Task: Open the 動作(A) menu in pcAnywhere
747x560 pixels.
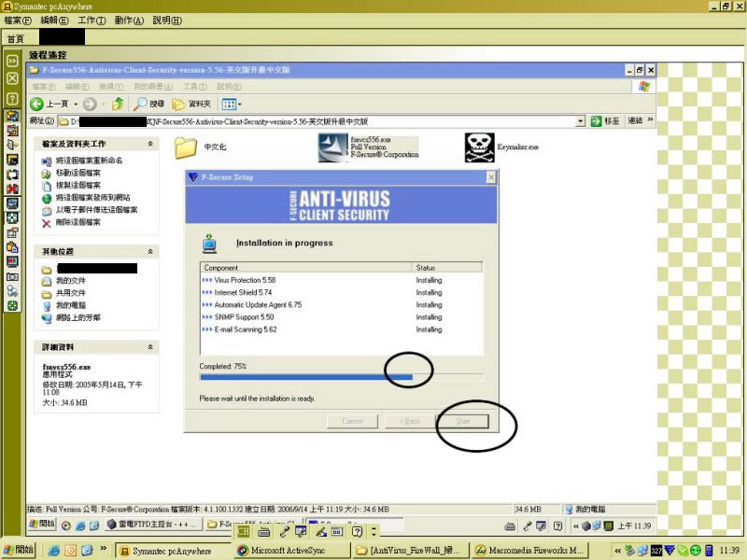Action: tap(129, 21)
